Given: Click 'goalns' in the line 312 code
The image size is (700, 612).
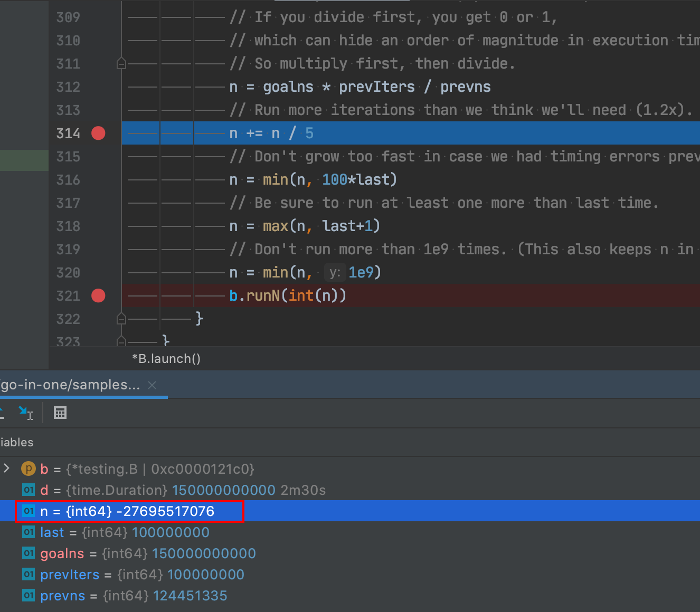Looking at the screenshot, I should [288, 87].
